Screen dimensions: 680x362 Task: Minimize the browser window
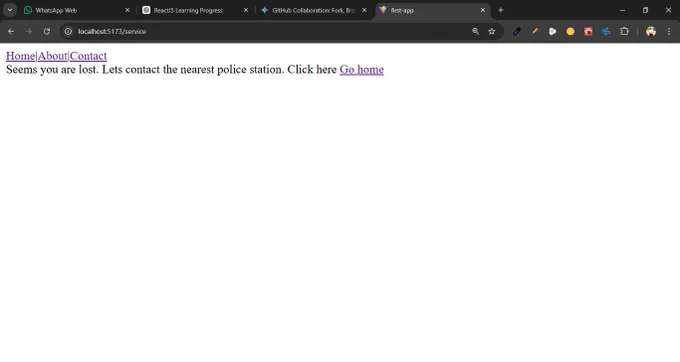623,10
